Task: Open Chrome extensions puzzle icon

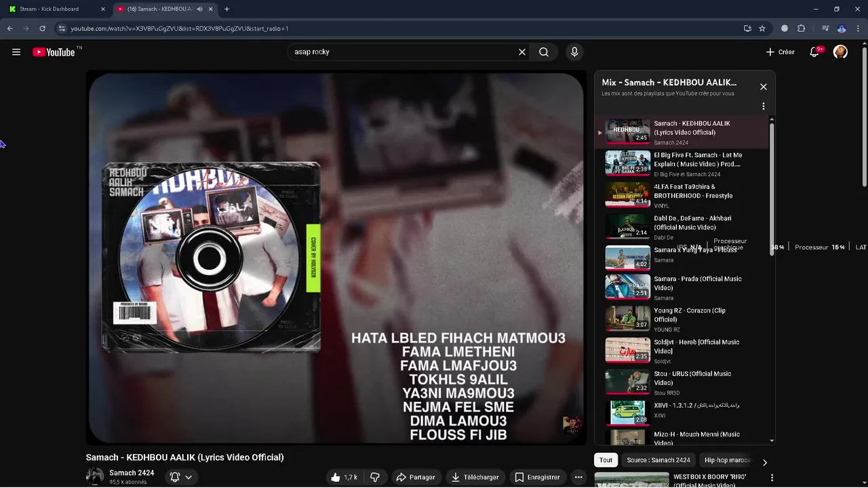Action: (802, 28)
